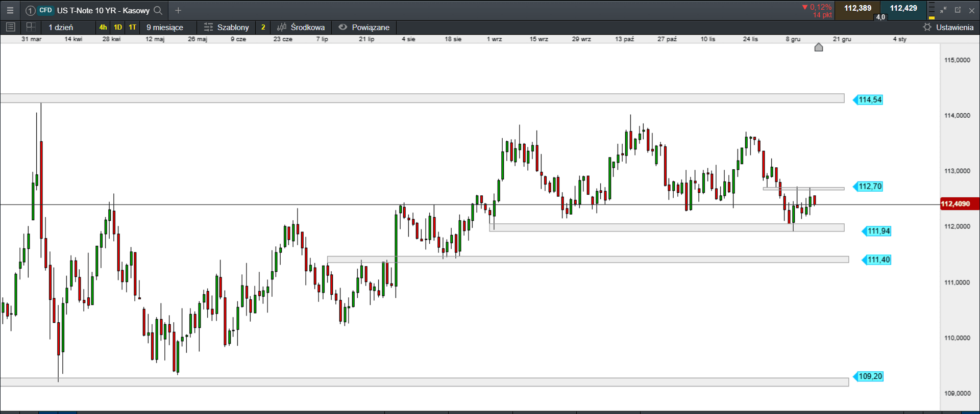
Task: Open the '9 miesiące' range dropdown
Action: [164, 27]
